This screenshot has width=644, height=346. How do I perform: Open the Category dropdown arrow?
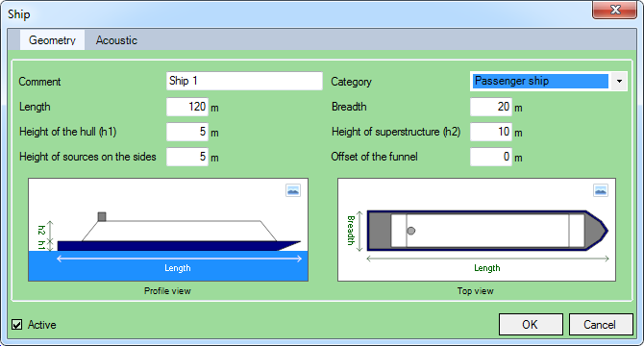coord(619,82)
